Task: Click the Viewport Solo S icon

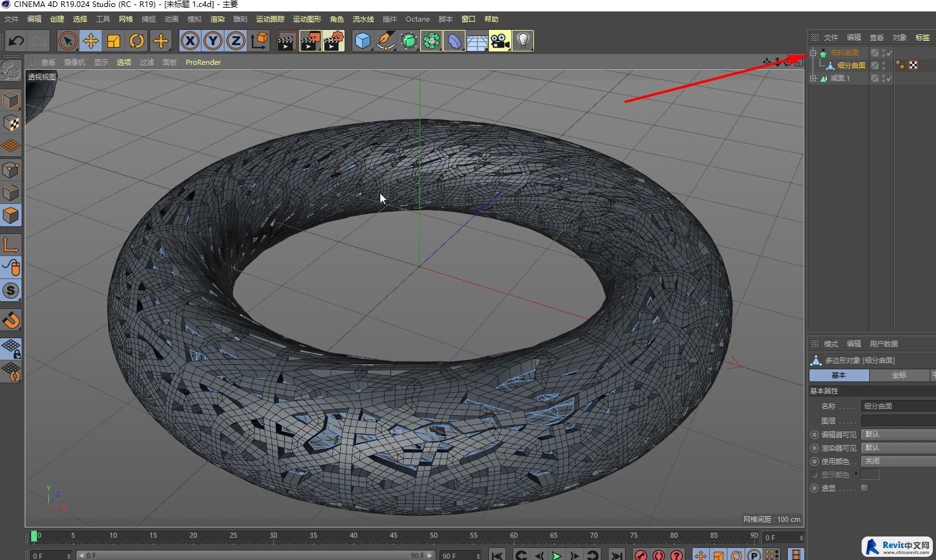Action: 11,290
